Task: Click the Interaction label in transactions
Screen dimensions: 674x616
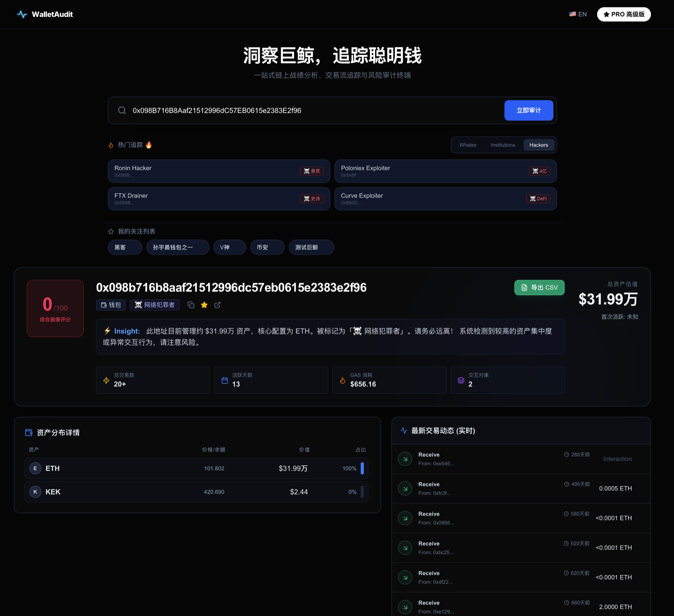Action: (618, 459)
